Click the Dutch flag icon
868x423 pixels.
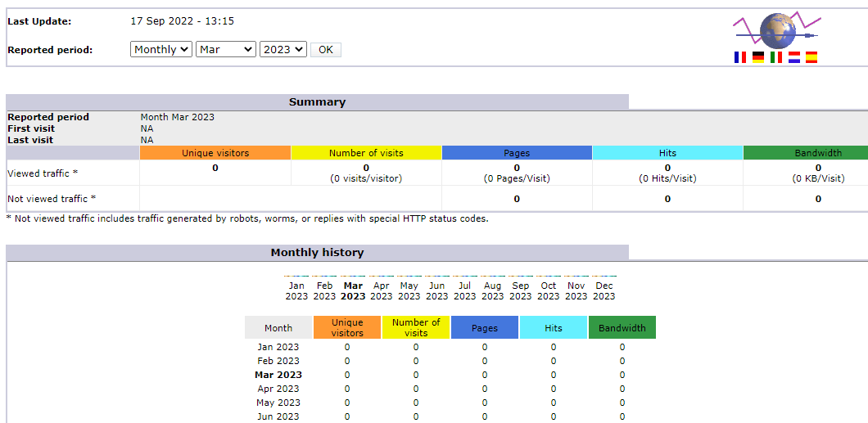pyautogui.click(x=793, y=57)
